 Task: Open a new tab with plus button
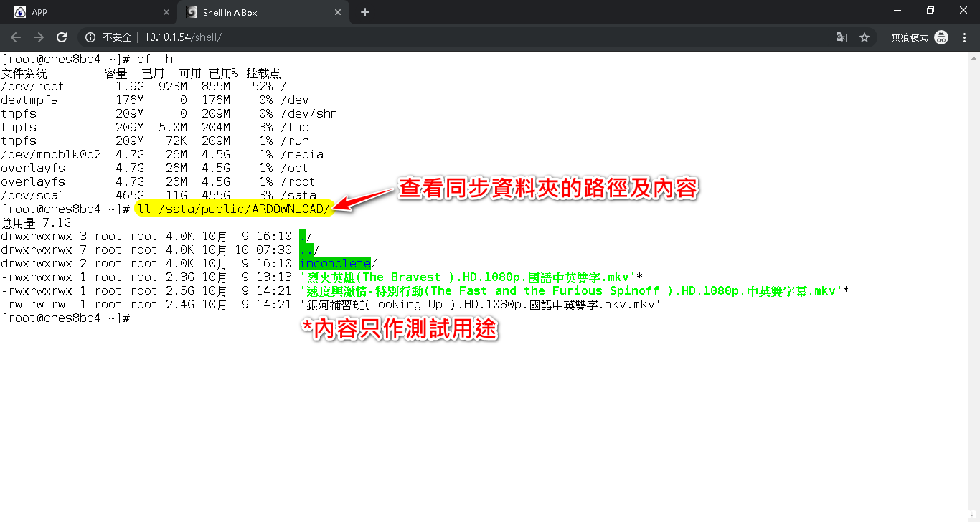[365, 12]
